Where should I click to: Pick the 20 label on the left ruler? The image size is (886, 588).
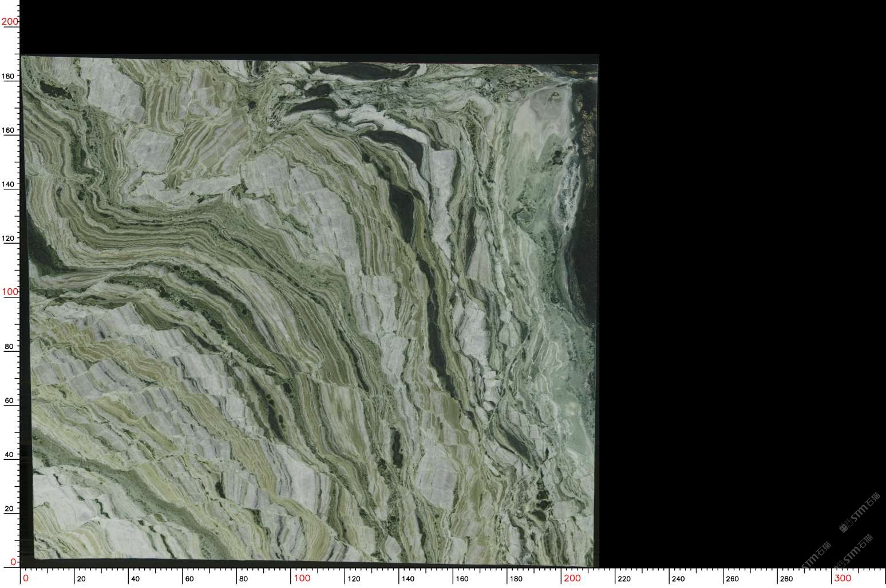pyautogui.click(x=10, y=508)
